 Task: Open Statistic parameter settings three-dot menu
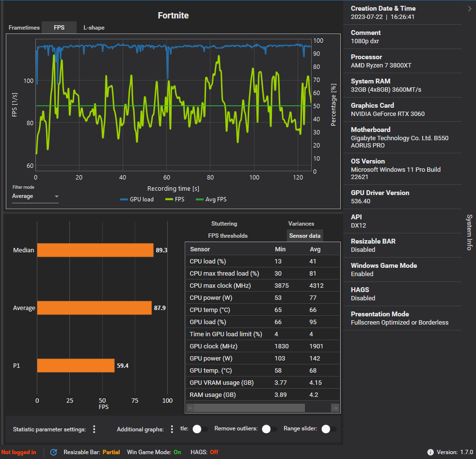94,429
